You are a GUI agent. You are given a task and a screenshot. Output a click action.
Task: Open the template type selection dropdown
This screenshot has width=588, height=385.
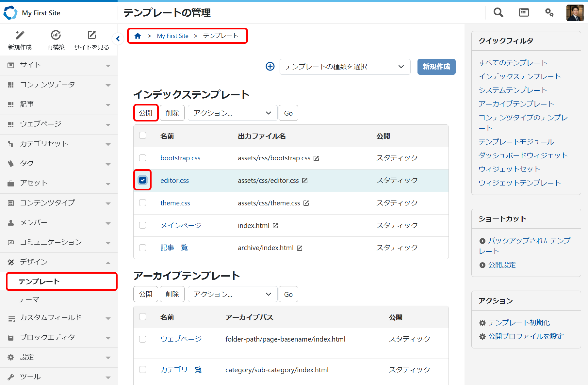[x=345, y=67]
